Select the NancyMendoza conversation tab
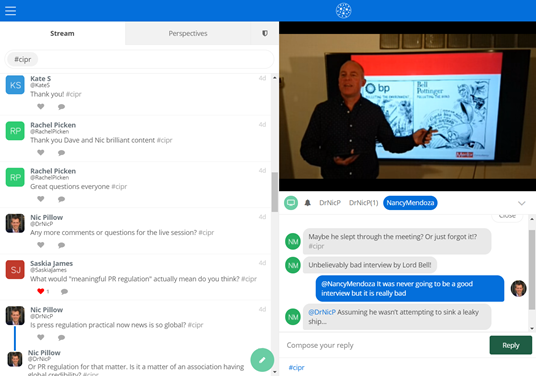The height and width of the screenshot is (376, 536). 410,203
